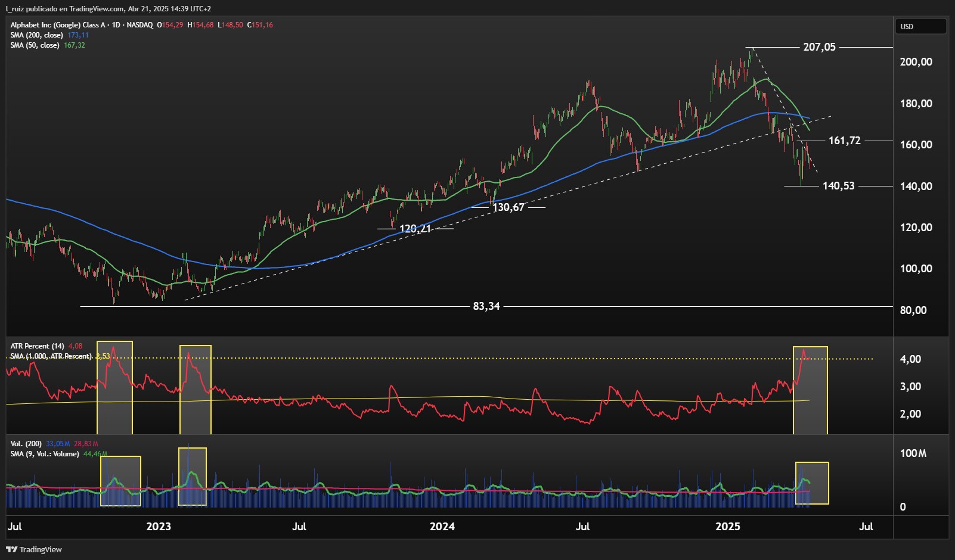Click the opening price O154,29 value

(170, 25)
